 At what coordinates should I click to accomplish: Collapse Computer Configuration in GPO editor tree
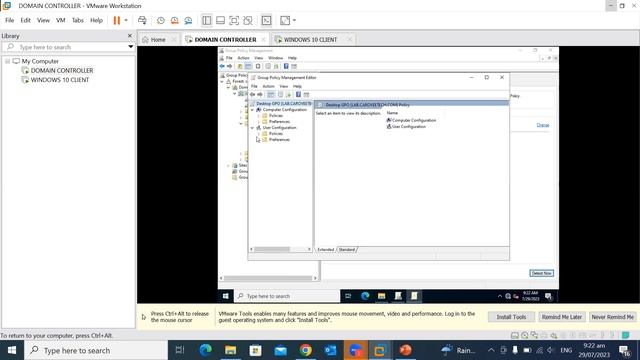pyautogui.click(x=253, y=110)
